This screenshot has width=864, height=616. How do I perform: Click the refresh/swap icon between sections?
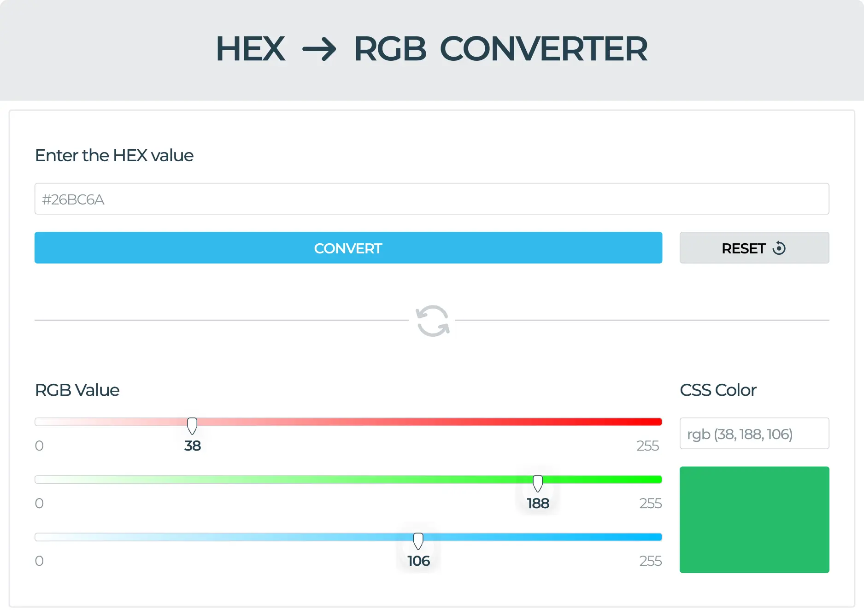click(x=432, y=320)
